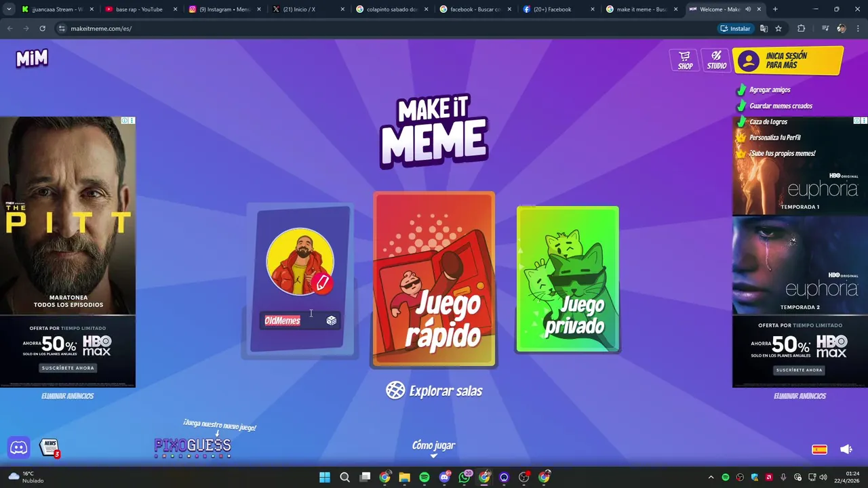
Task: Bookmark this page with the star icon
Action: [778, 28]
